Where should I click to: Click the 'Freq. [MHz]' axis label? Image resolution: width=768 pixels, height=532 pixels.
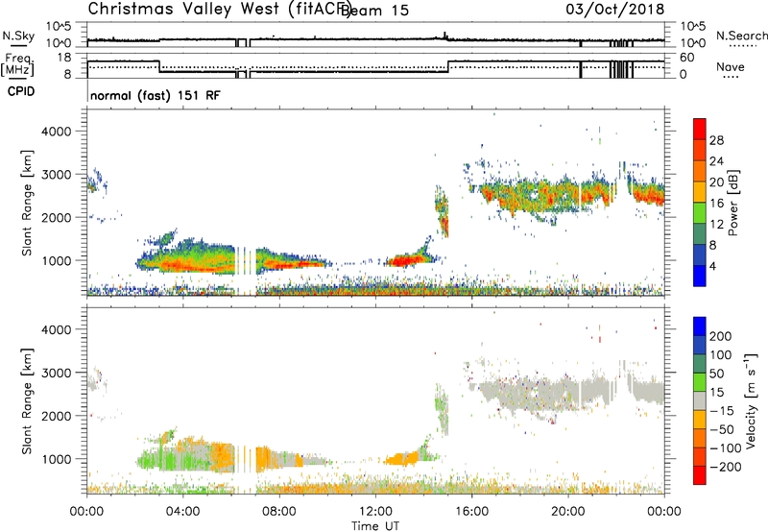tap(18, 64)
